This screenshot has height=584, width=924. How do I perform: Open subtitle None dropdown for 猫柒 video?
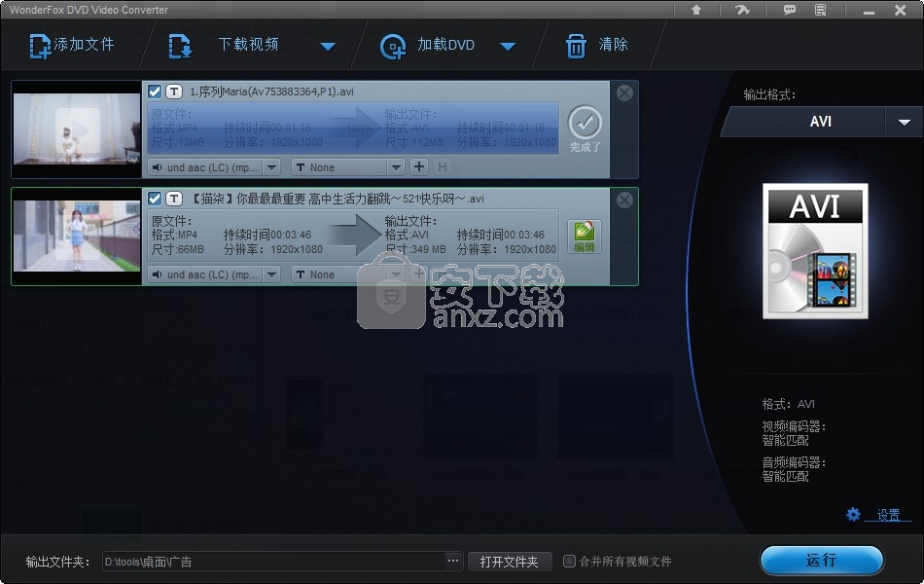point(396,274)
